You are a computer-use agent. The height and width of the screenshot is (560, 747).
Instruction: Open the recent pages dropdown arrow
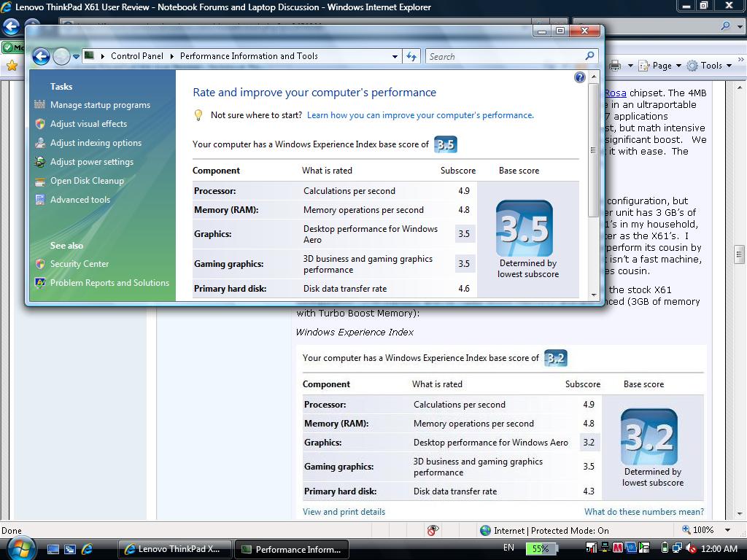point(76,57)
